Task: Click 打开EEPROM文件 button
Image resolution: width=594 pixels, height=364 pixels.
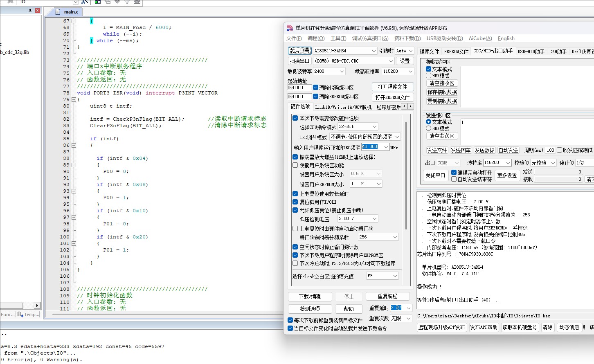Action: click(393, 97)
